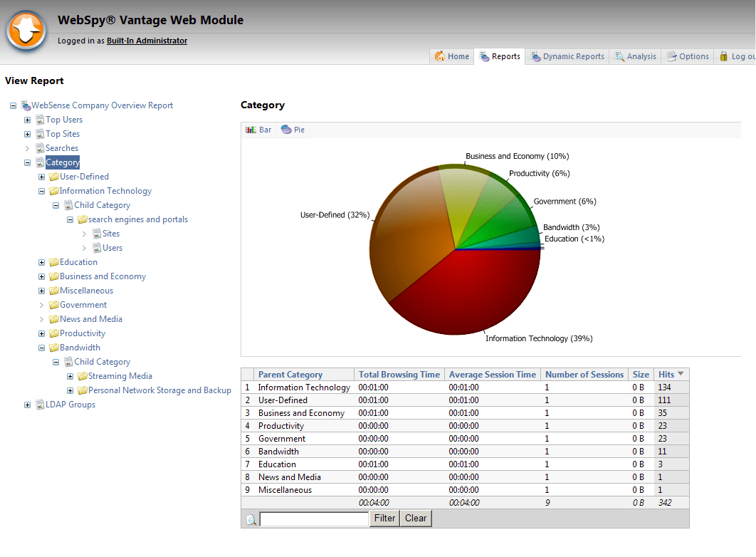756x557 pixels.
Task: Expand the Top Users node
Action: [x=28, y=120]
